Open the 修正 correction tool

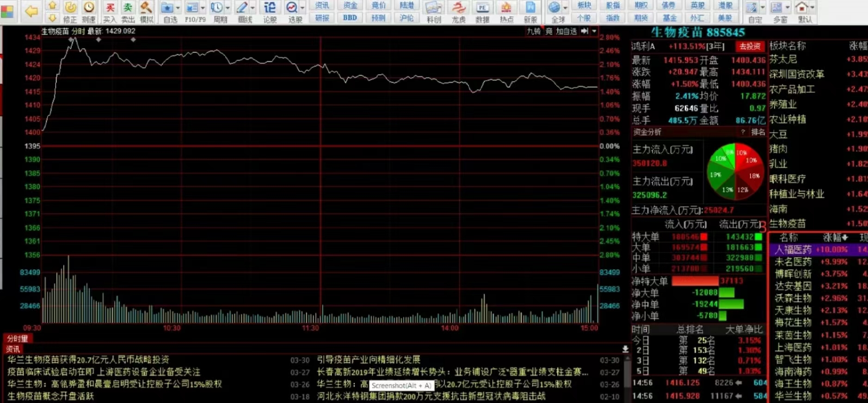tap(70, 12)
